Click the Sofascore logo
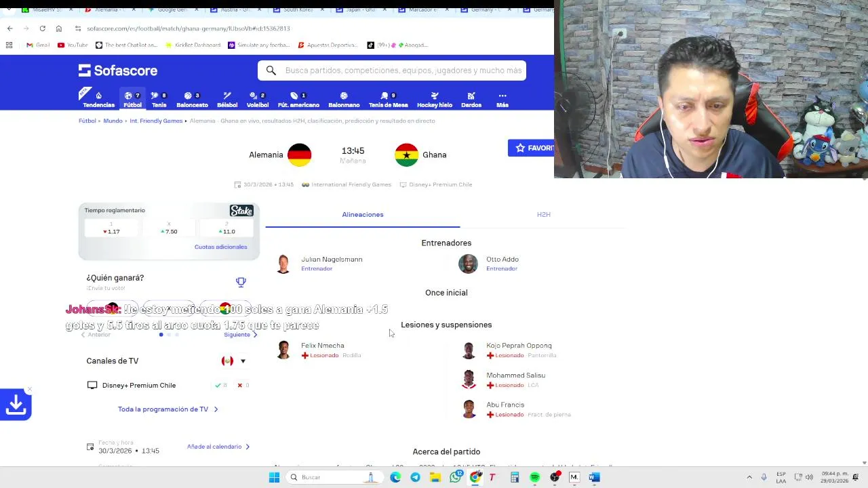 (118, 70)
